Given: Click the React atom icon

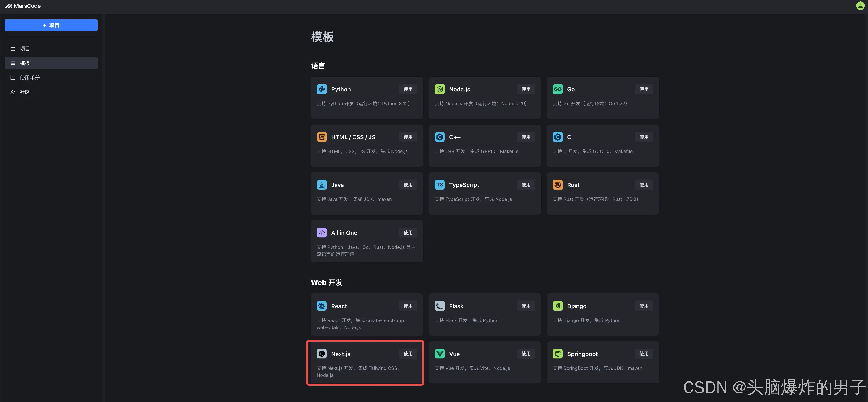Looking at the screenshot, I should coord(321,306).
